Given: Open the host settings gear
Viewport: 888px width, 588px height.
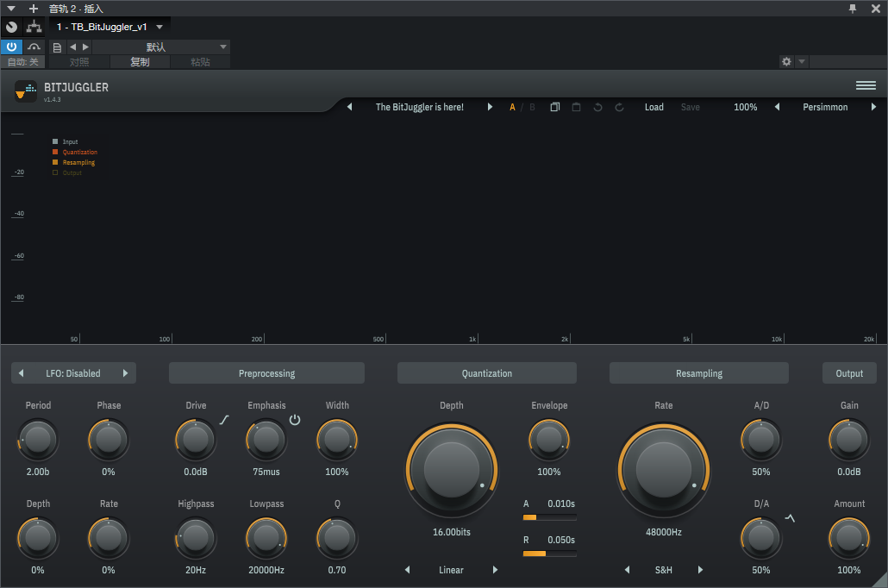Looking at the screenshot, I should click(x=786, y=61).
